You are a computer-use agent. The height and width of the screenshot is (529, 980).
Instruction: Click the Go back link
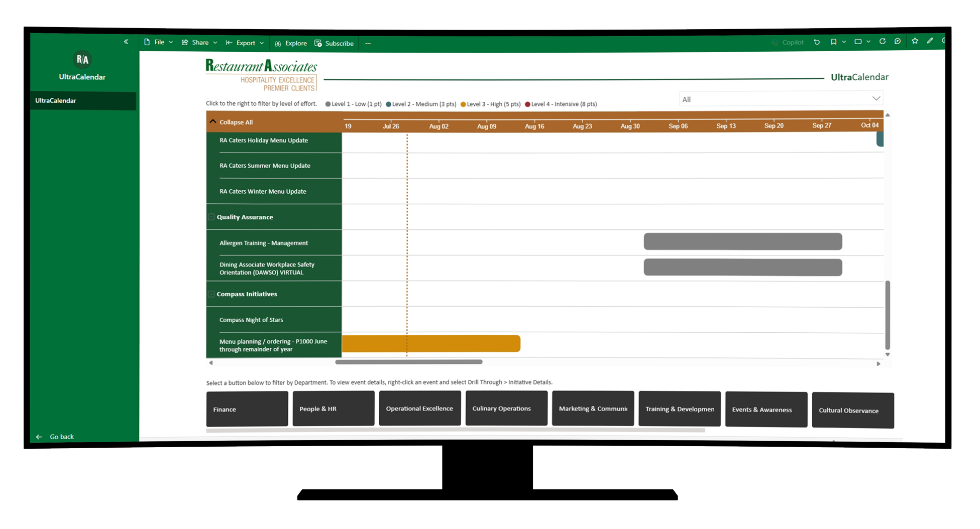[x=62, y=437]
